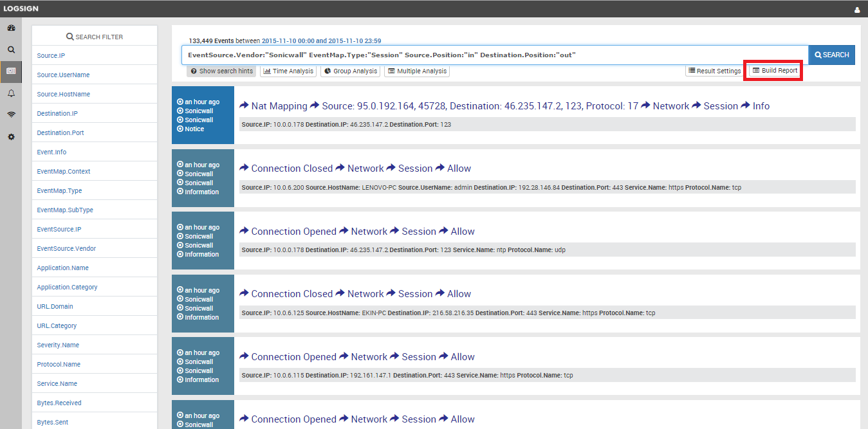
Task: Select the reports card icon in sidebar
Action: (x=11, y=71)
